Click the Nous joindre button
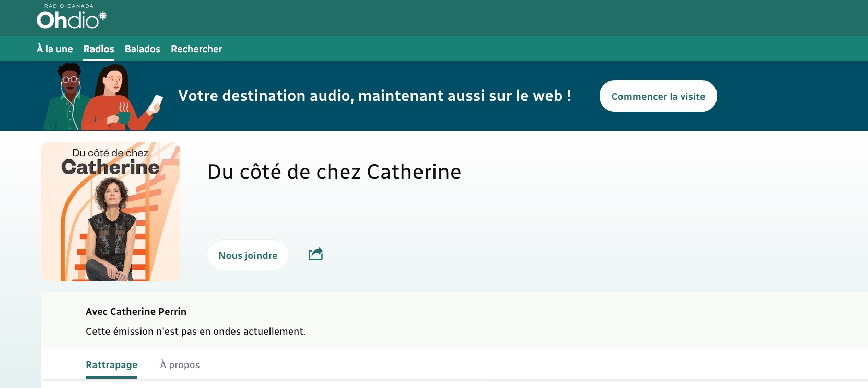Image resolution: width=868 pixels, height=388 pixels. click(248, 255)
